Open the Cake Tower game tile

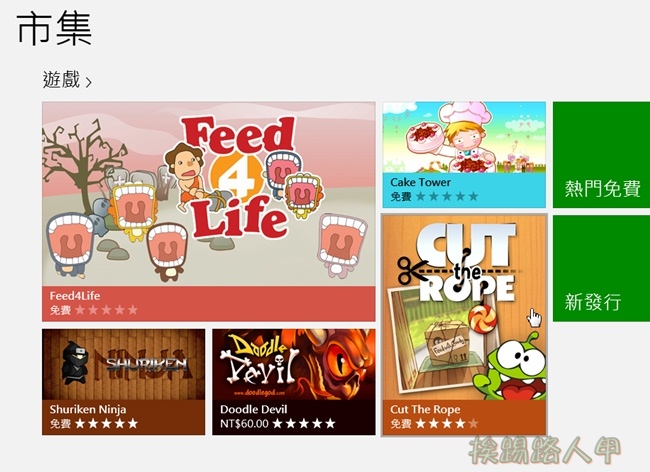point(464,155)
